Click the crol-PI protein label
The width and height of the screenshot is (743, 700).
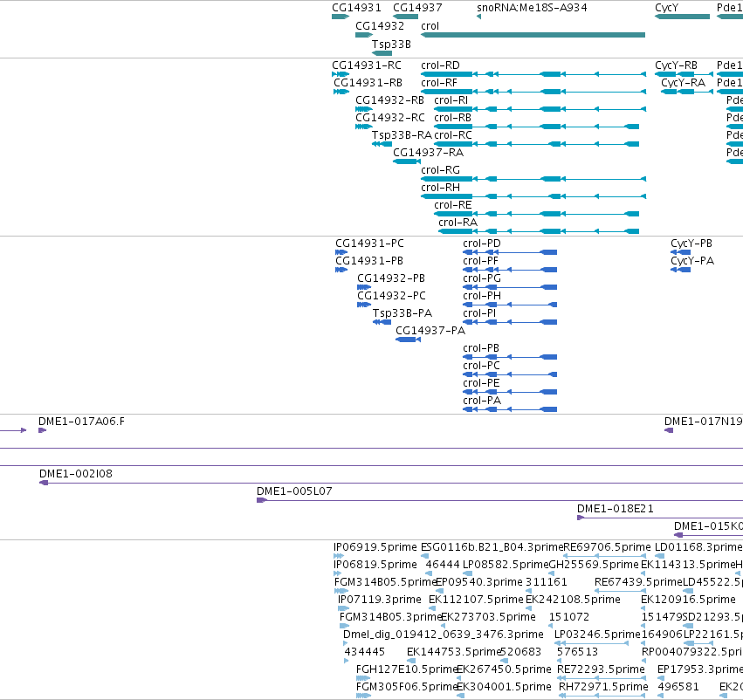pyautogui.click(x=479, y=313)
